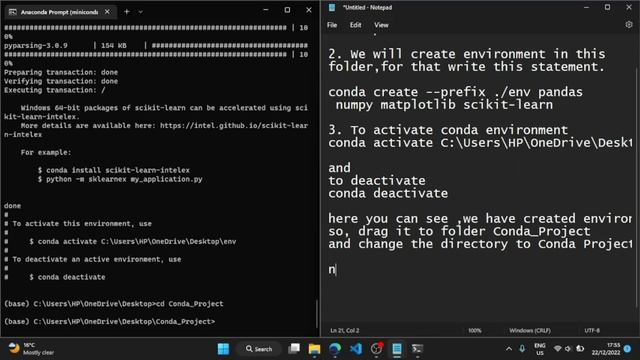The image size is (640, 360).
Task: Open Task View on the taskbar
Action: pos(293,349)
